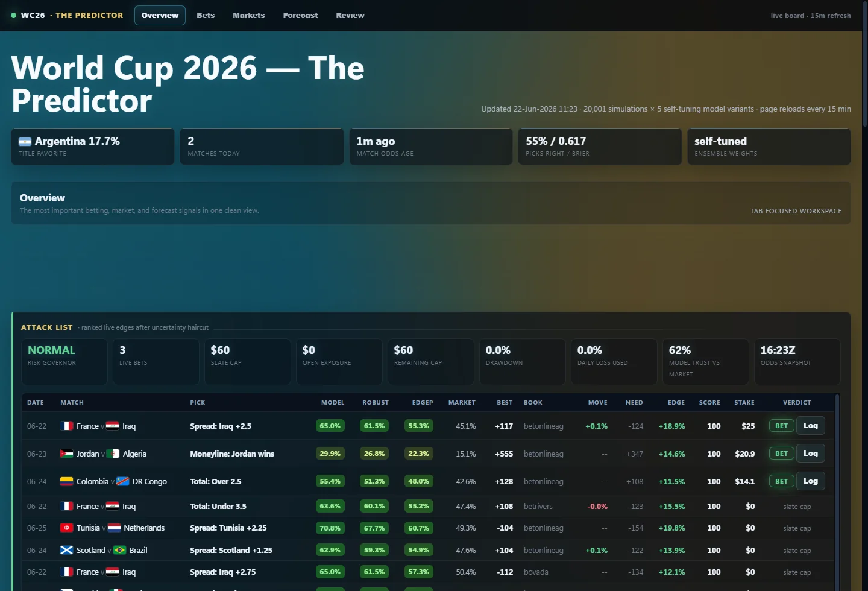Click France flag in Spread: Iraq +2.5 row
Viewport: 868px width, 591px height.
pyautogui.click(x=67, y=426)
